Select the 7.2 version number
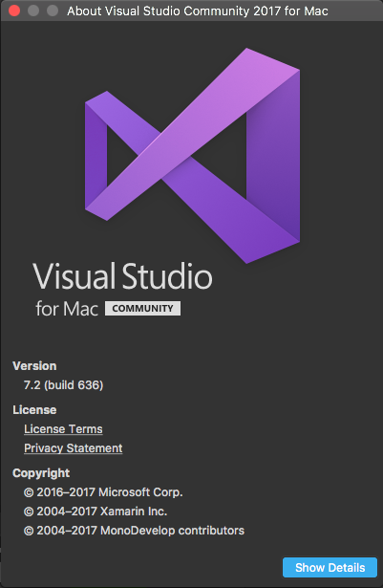This screenshot has width=383, height=588. [32, 385]
